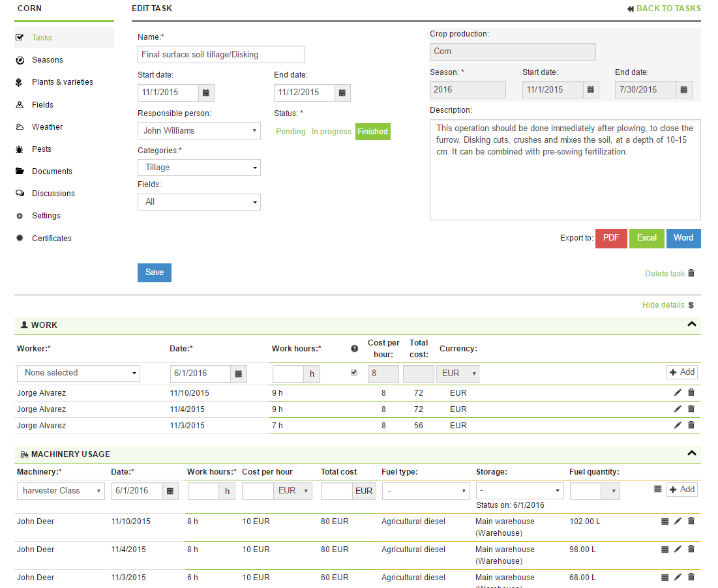Edit Jorge Alvarez work entry from 11/10/2015

678,393
